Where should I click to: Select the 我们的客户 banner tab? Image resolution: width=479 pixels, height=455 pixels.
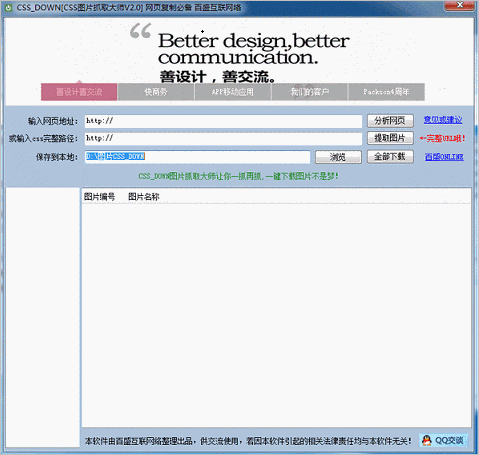[310, 92]
